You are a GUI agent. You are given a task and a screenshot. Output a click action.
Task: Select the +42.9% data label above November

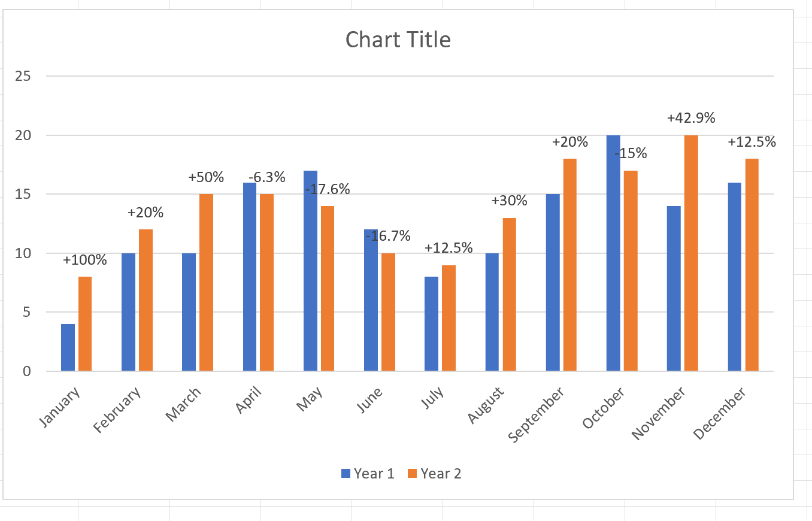coord(691,118)
